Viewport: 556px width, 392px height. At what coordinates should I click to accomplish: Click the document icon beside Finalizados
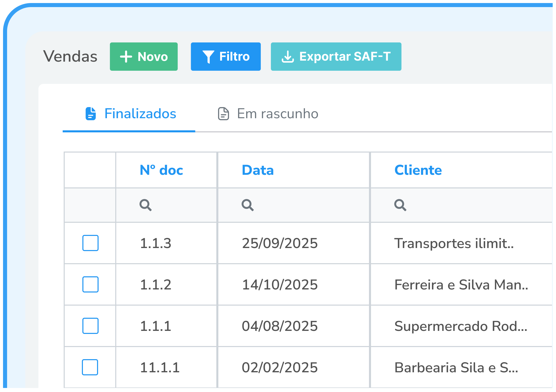click(x=91, y=114)
